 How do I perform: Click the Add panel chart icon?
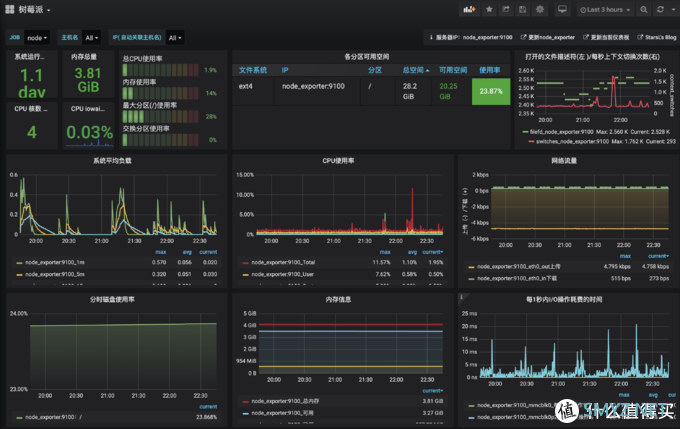tap(469, 9)
